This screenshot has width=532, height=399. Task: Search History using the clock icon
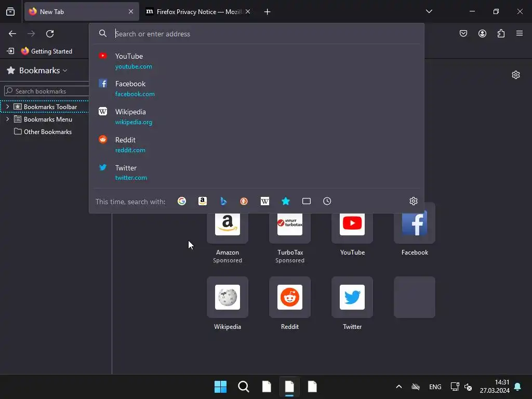[327, 201]
